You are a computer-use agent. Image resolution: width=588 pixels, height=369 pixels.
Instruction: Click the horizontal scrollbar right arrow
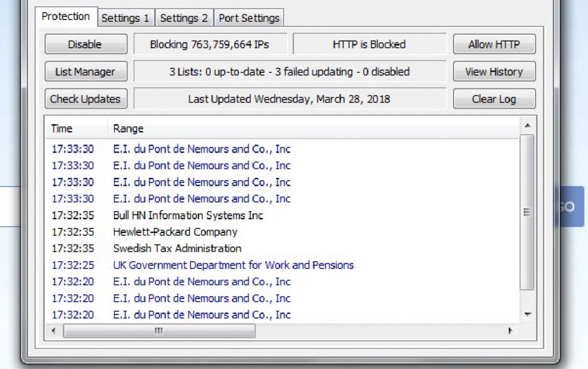(x=510, y=331)
